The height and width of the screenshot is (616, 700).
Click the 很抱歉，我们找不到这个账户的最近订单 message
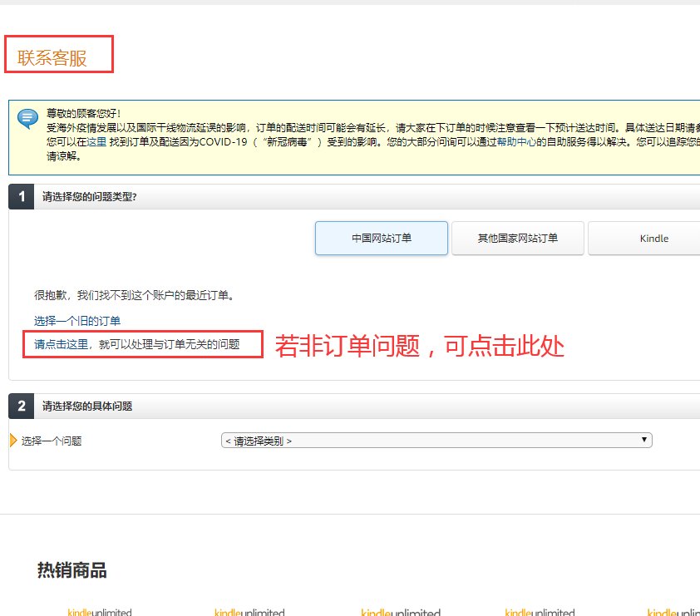(135, 295)
